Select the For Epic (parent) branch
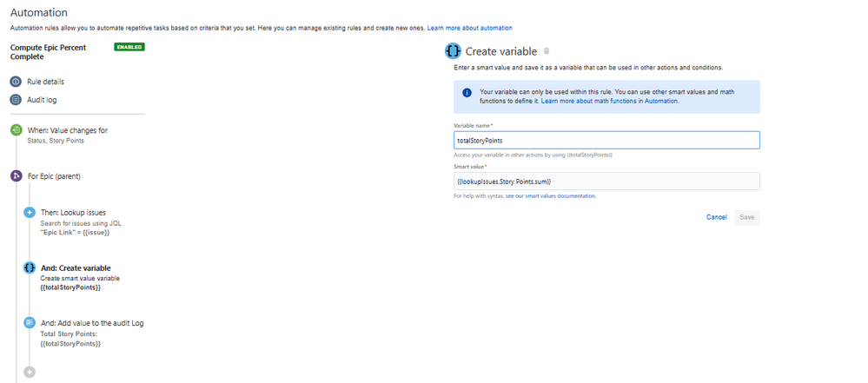The height and width of the screenshot is (383, 868). (x=55, y=176)
